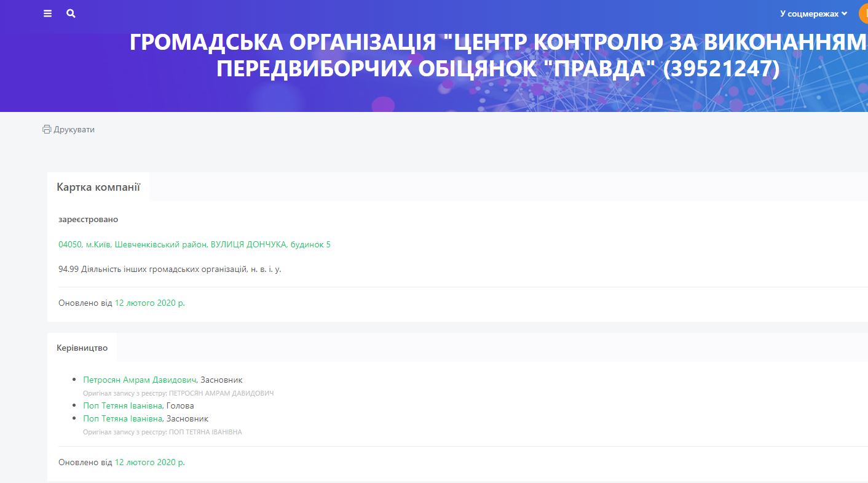Select the Керівництво tab
The image size is (868, 483).
tap(82, 348)
